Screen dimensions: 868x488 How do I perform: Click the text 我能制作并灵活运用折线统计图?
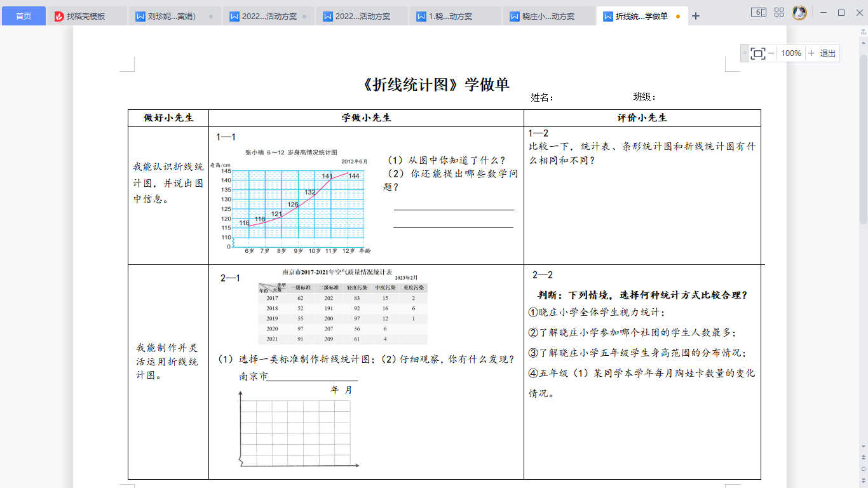coord(168,362)
